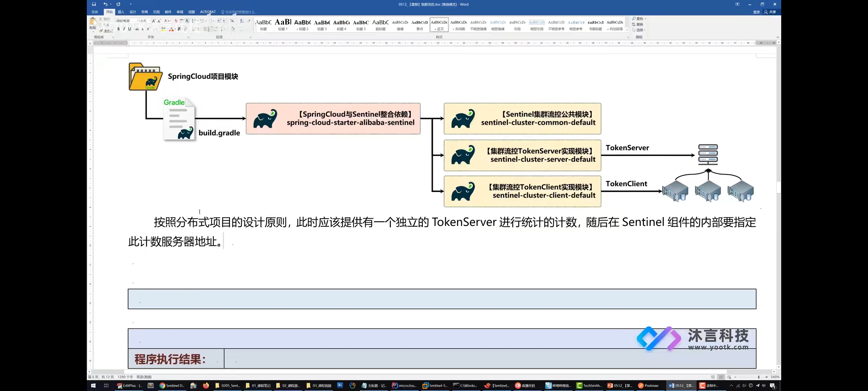
Task: Redo the last action
Action: 118,4
